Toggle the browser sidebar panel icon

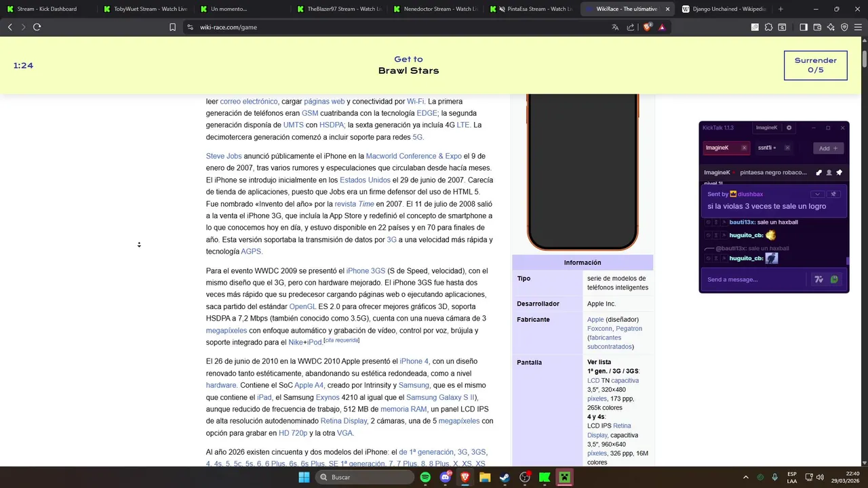804,27
